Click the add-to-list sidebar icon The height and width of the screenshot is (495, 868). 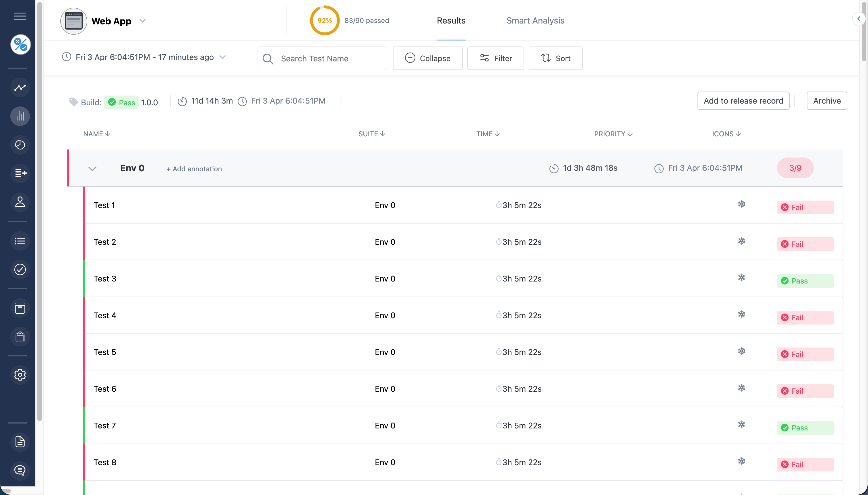coord(20,173)
